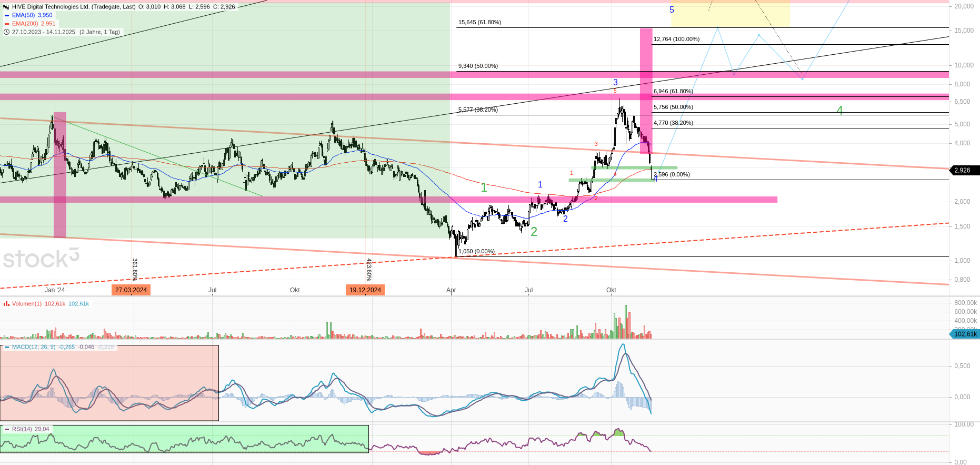
Task: Select the RSI(14) indicator label
Action: coord(23,429)
